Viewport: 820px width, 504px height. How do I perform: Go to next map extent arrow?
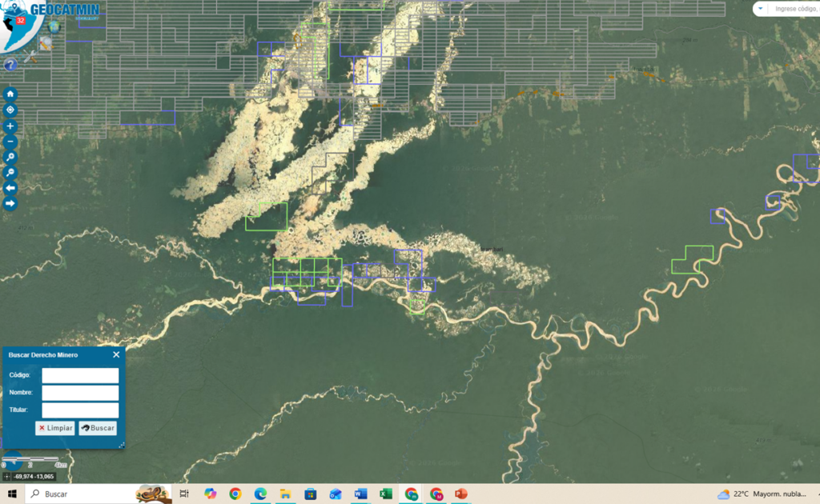click(x=10, y=204)
